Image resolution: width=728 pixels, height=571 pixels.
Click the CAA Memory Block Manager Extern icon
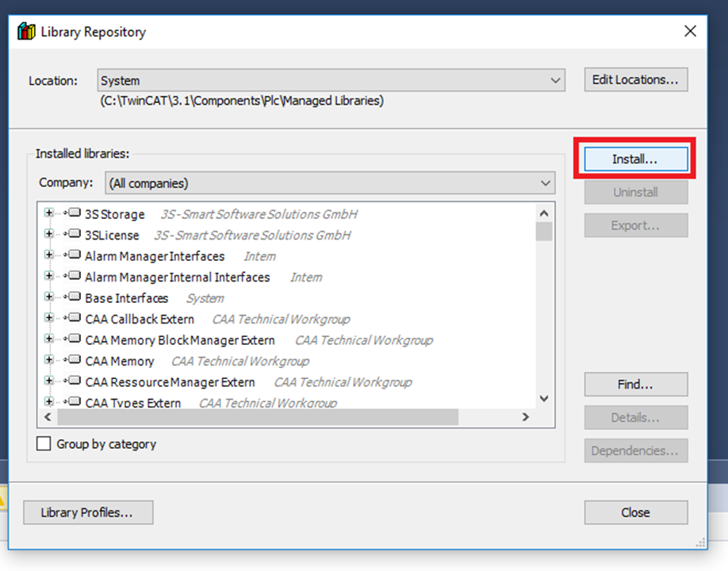click(x=73, y=340)
